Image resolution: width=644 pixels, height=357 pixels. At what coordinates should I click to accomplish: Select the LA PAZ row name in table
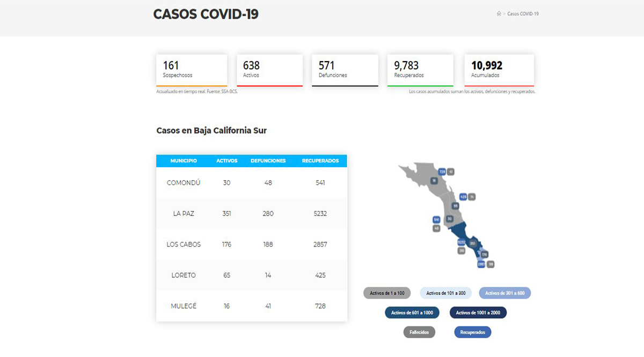184,213
